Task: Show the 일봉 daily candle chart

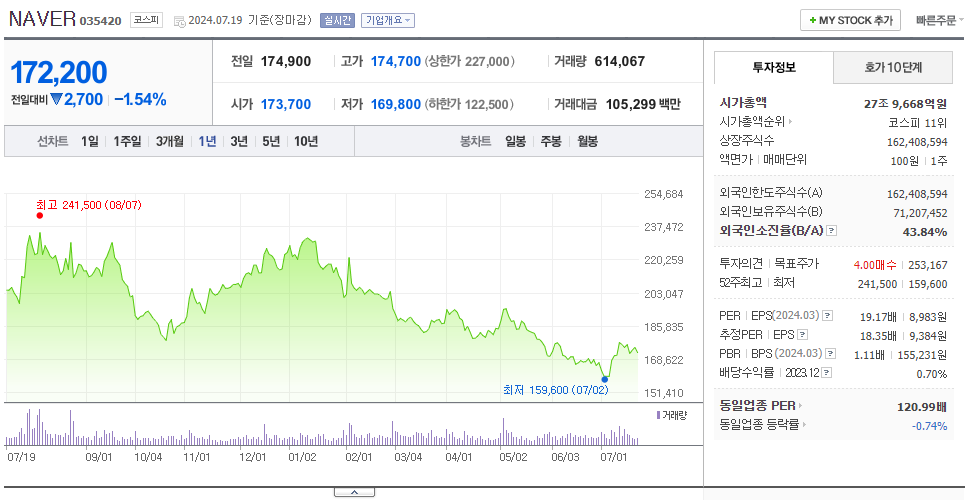Action: [515, 141]
